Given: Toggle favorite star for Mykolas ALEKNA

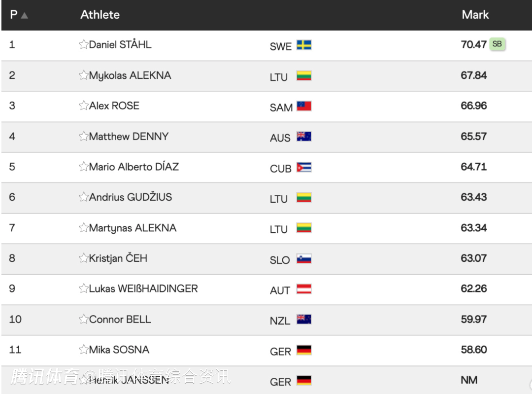Looking at the screenshot, I should click(x=83, y=75).
